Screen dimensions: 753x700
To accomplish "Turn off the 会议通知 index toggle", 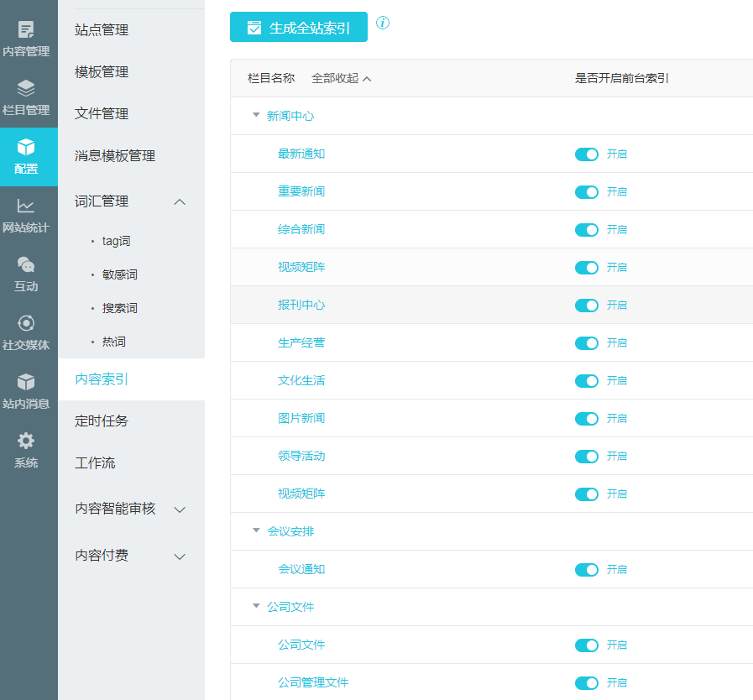I will (x=586, y=570).
